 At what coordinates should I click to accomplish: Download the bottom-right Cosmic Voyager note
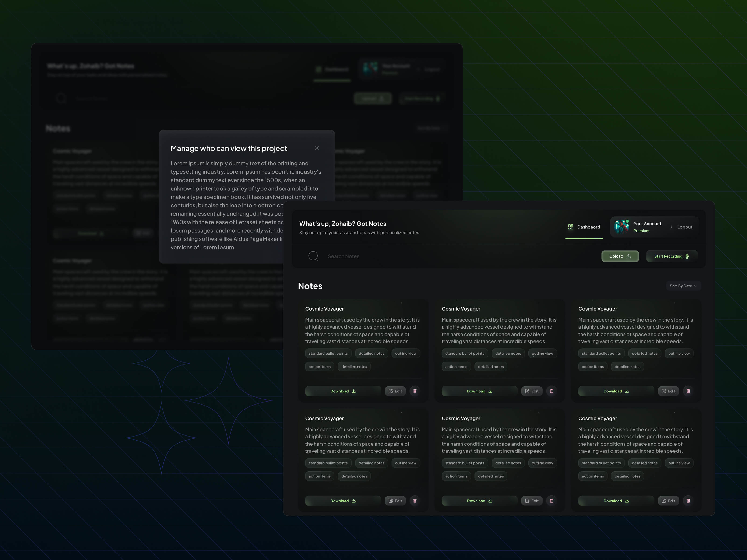(616, 500)
